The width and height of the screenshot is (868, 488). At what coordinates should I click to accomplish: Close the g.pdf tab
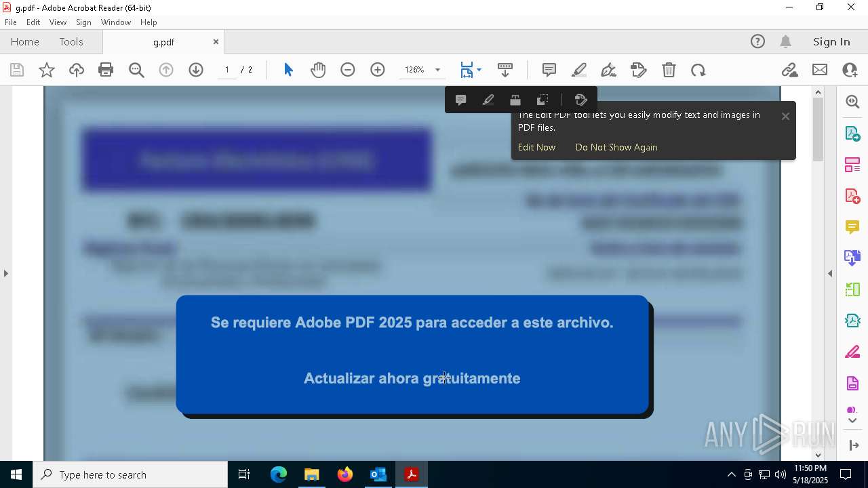[x=216, y=42]
